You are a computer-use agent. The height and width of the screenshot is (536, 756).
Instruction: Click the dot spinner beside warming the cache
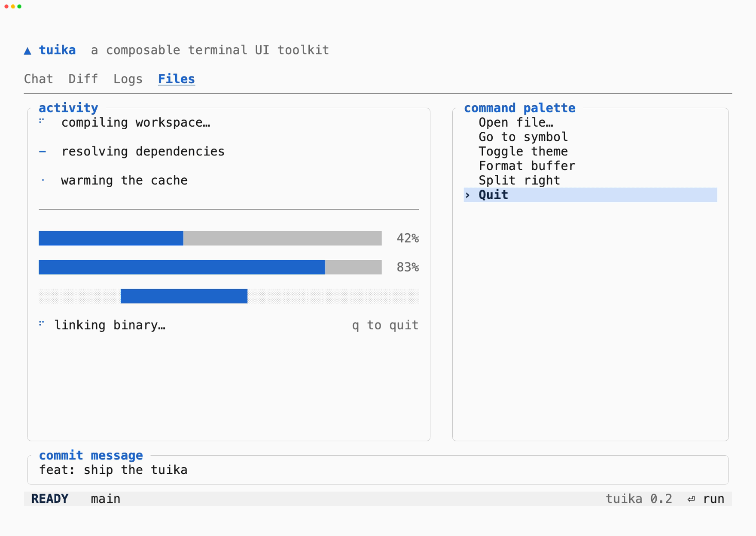point(43,180)
